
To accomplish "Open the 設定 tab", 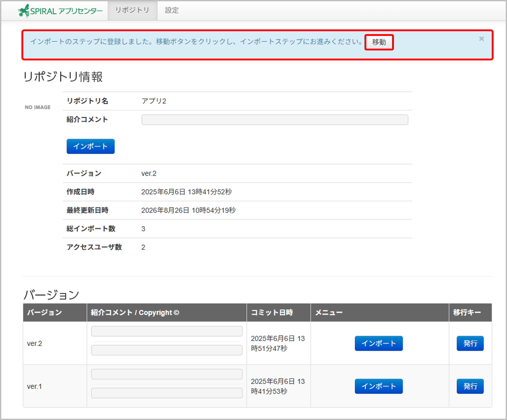I will point(172,10).
